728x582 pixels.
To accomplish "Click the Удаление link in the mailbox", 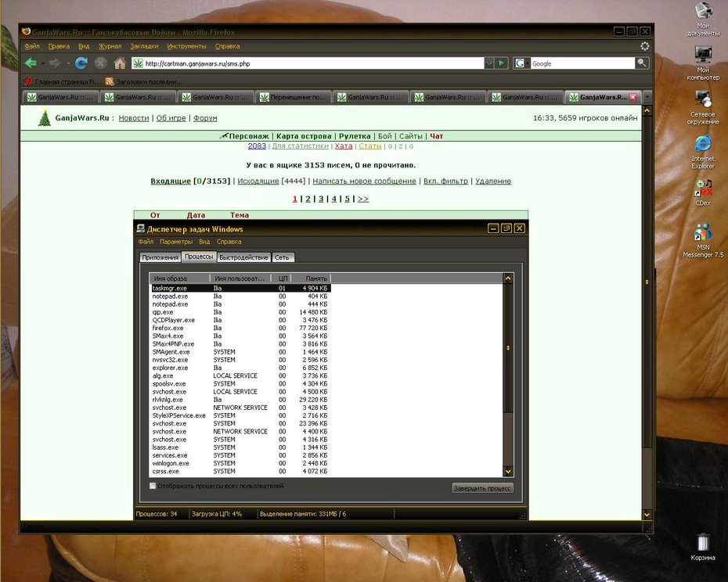I will (493, 181).
